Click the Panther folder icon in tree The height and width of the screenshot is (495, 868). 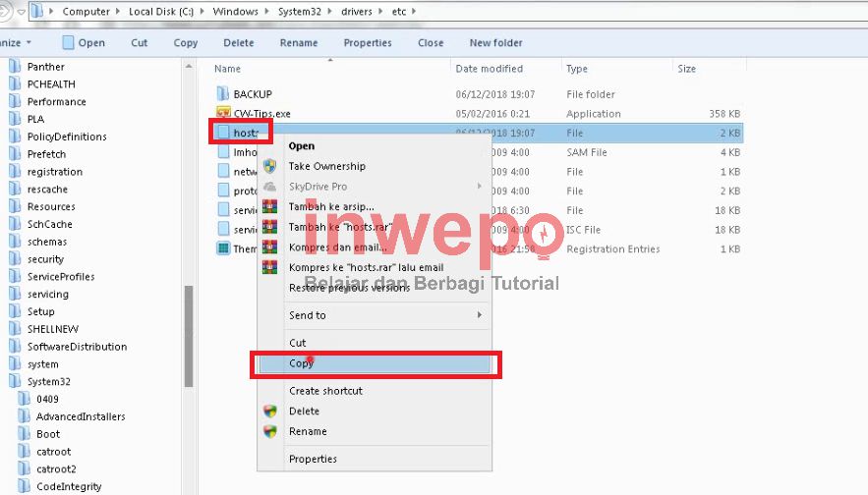point(15,67)
